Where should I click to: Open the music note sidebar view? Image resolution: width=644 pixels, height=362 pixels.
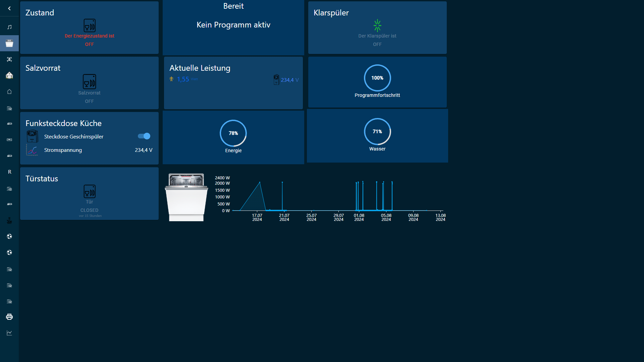click(x=9, y=27)
